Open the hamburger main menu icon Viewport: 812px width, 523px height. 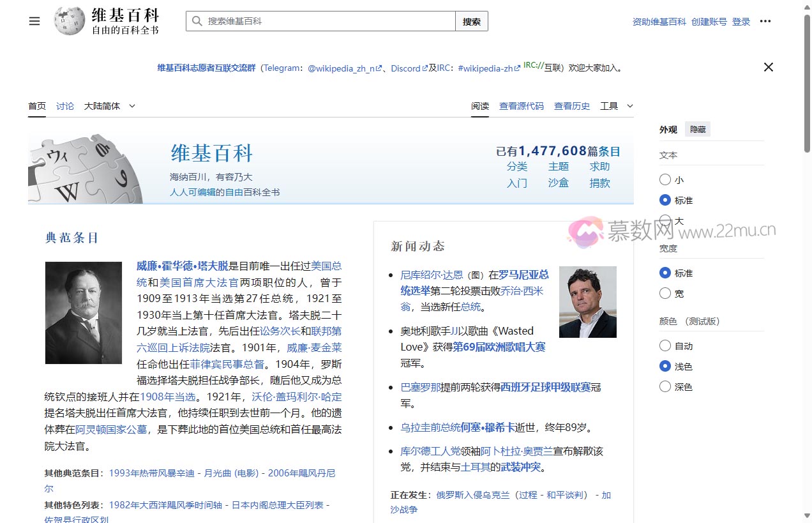coord(34,21)
